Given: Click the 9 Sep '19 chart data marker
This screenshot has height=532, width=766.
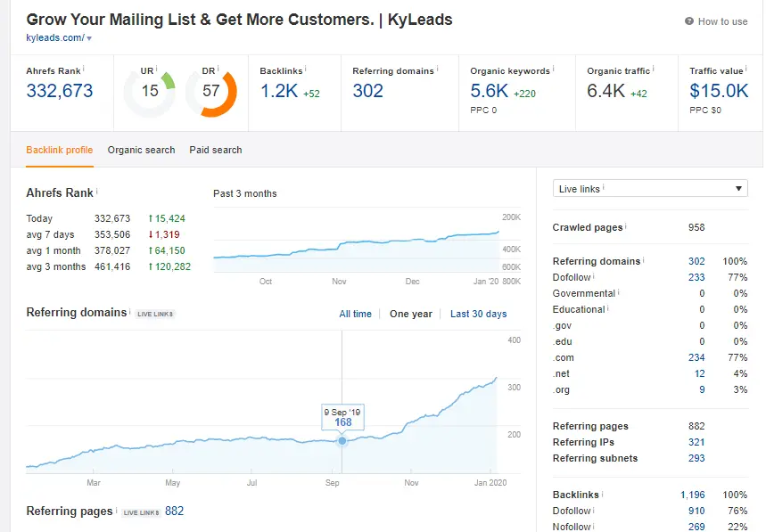Looking at the screenshot, I should tap(342, 438).
